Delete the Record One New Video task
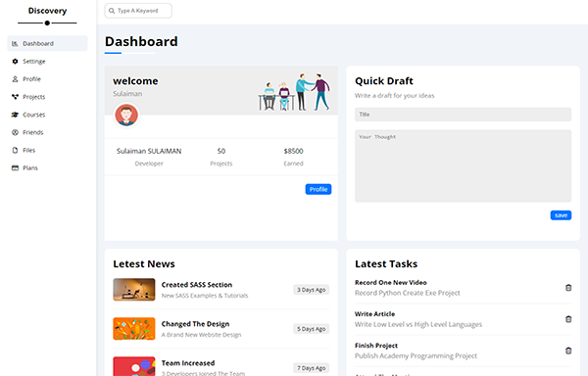588x376 pixels. pos(568,288)
